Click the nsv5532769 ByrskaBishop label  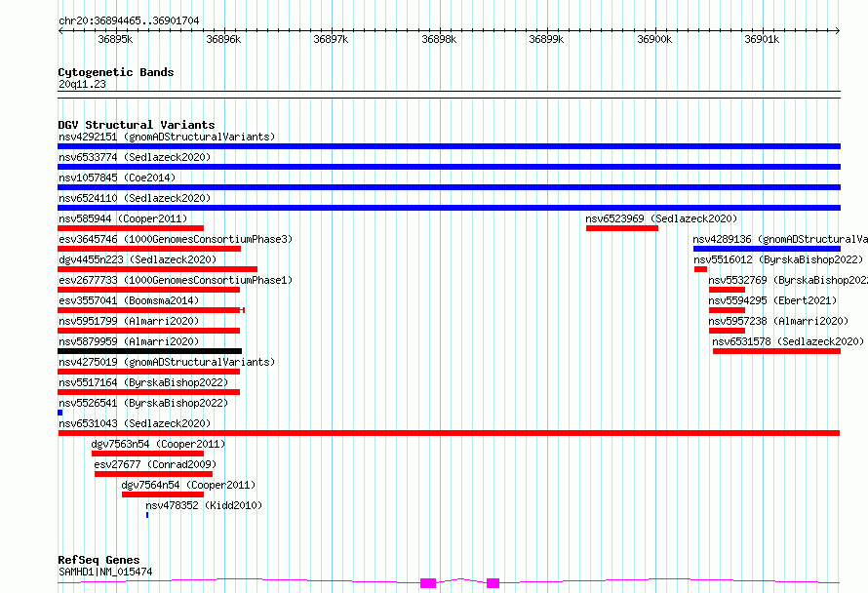click(x=788, y=280)
